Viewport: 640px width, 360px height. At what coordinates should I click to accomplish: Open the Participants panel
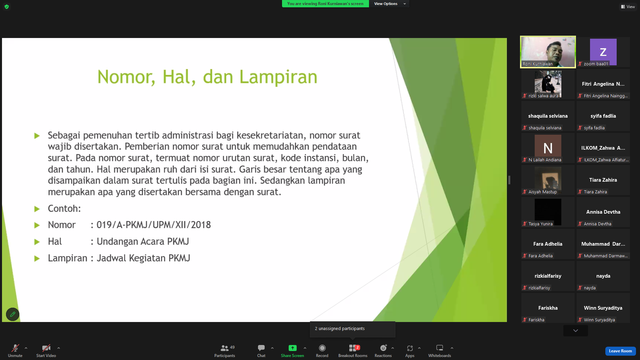click(x=224, y=350)
